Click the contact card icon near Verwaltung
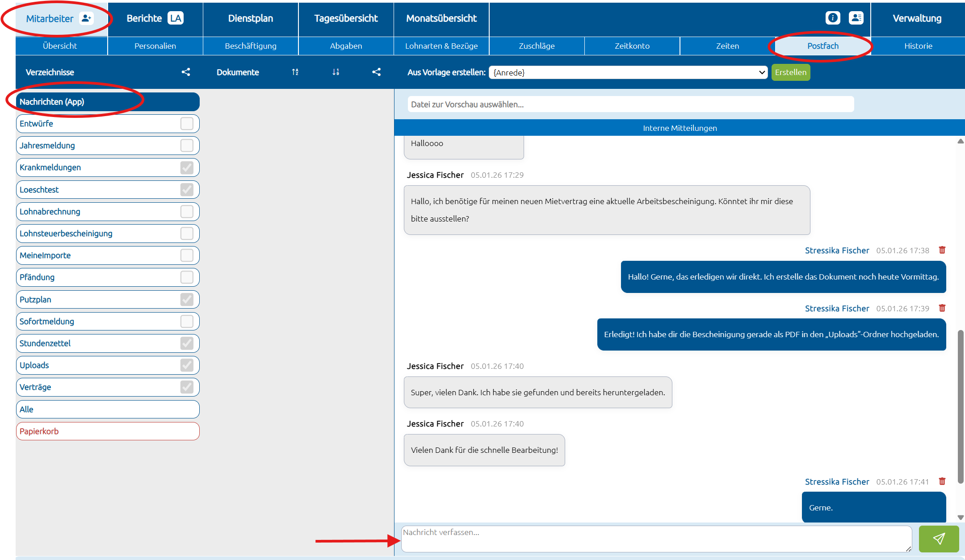965x560 pixels. 856,18
